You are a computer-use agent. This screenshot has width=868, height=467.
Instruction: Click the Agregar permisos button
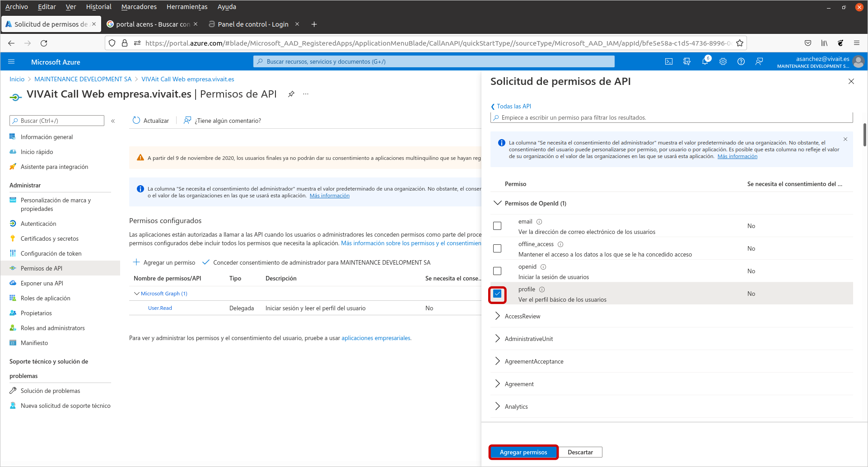[523, 452]
